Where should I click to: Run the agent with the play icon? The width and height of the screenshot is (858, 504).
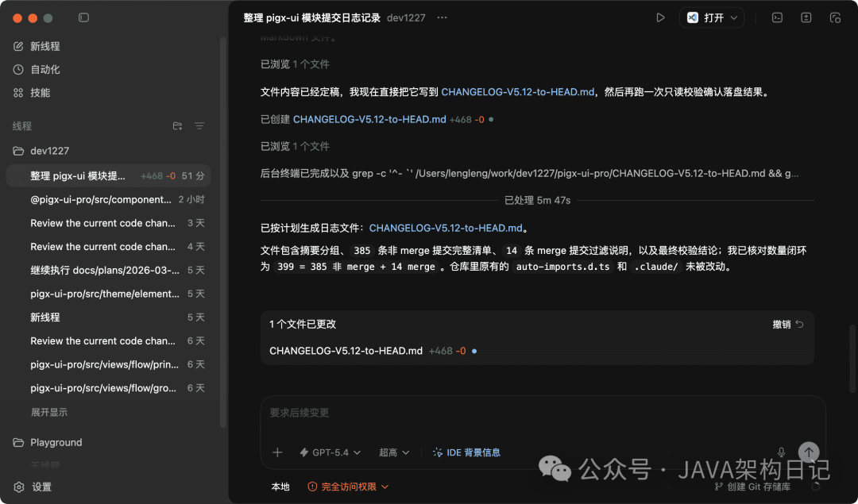coord(660,17)
